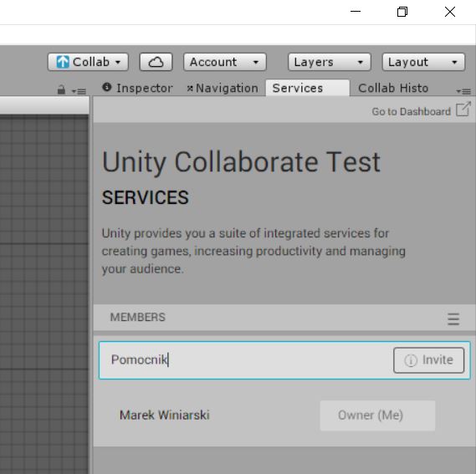Switch to the Collab History tab
The height and width of the screenshot is (474, 476).
pyautogui.click(x=393, y=88)
